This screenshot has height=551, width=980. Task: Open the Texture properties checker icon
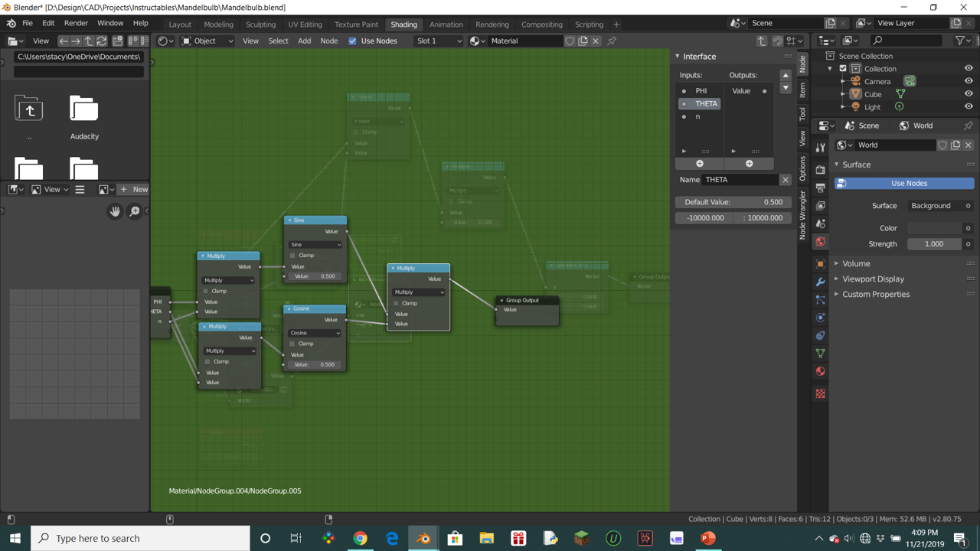[821, 393]
